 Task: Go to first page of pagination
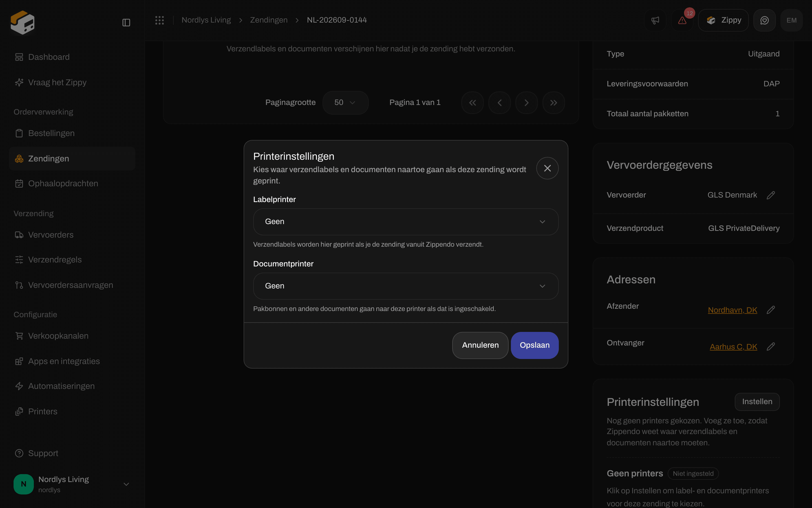[473, 103]
